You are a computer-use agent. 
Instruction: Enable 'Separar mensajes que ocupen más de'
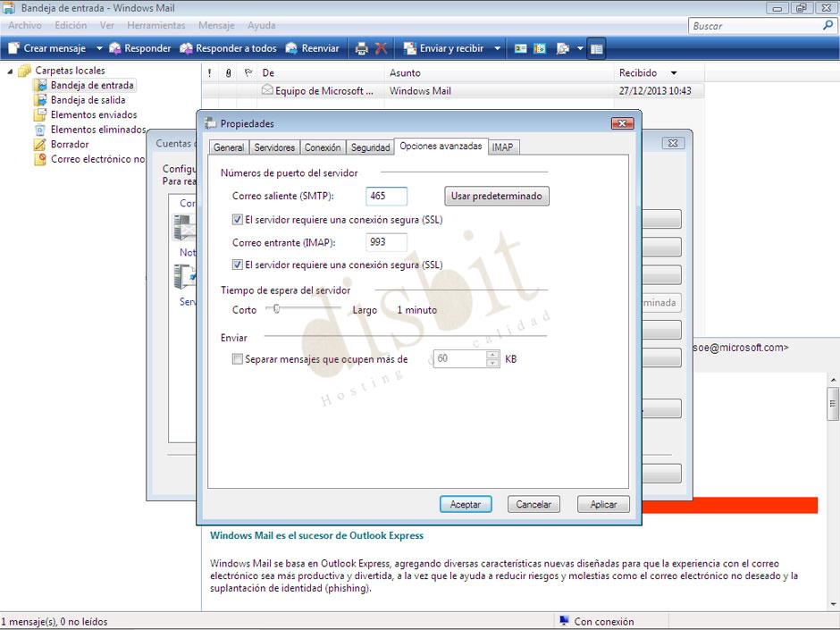[238, 359]
